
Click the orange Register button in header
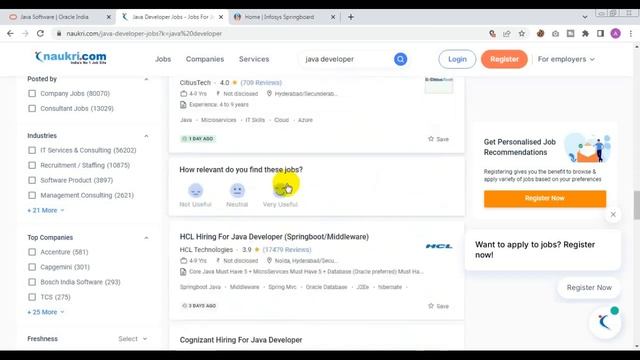[504, 59]
